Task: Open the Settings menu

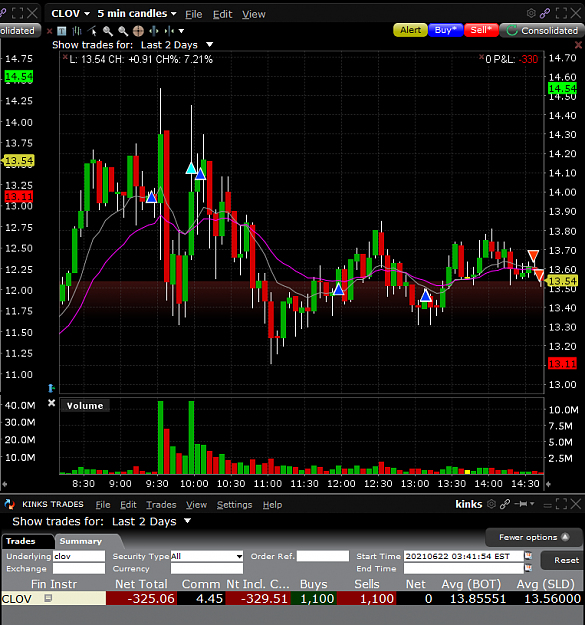Action: [x=234, y=505]
